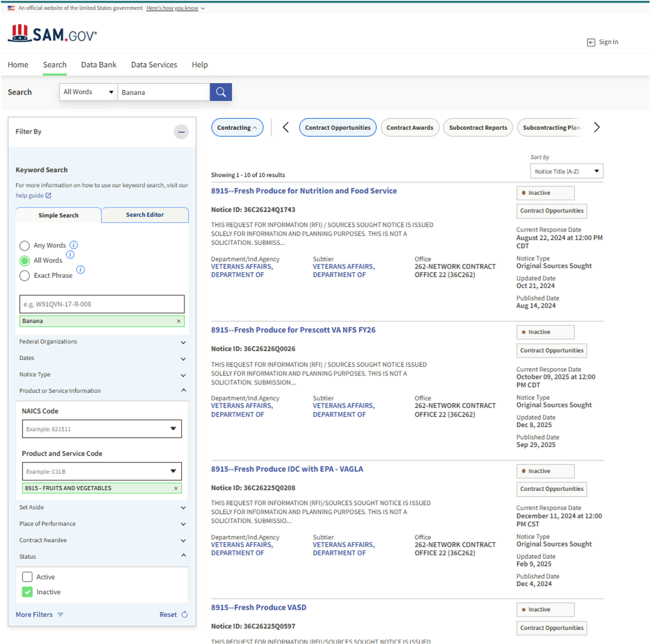Viewport: 650px width, 644px height.
Task: Select Contract Opportunities filter pill
Action: click(x=338, y=128)
